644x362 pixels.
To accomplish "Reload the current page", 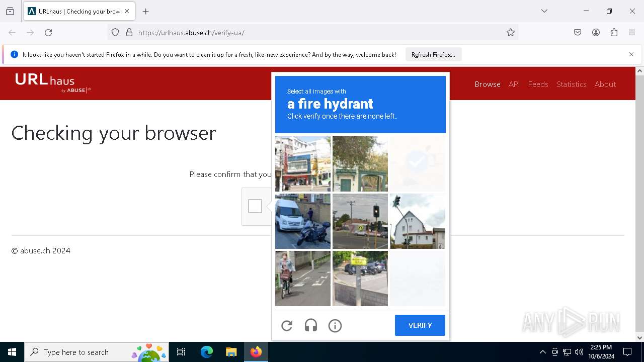I will coord(48,33).
